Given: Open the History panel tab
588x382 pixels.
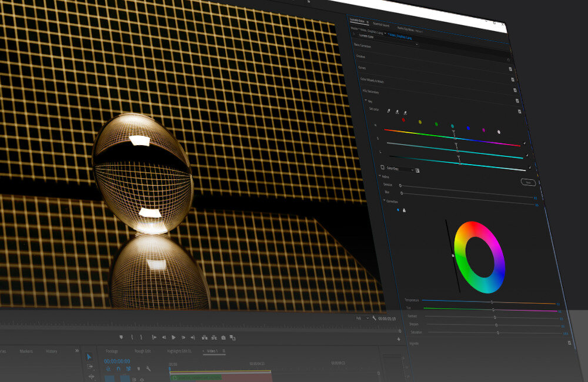Looking at the screenshot, I should [52, 351].
